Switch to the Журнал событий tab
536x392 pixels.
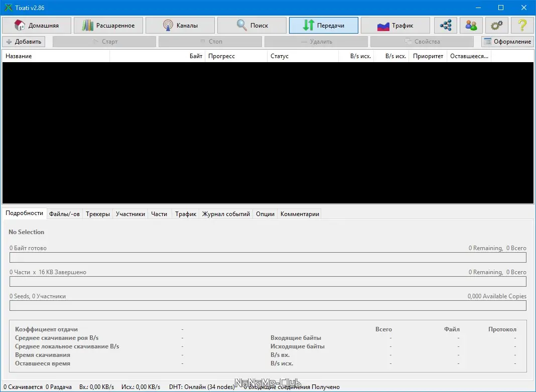click(x=226, y=214)
